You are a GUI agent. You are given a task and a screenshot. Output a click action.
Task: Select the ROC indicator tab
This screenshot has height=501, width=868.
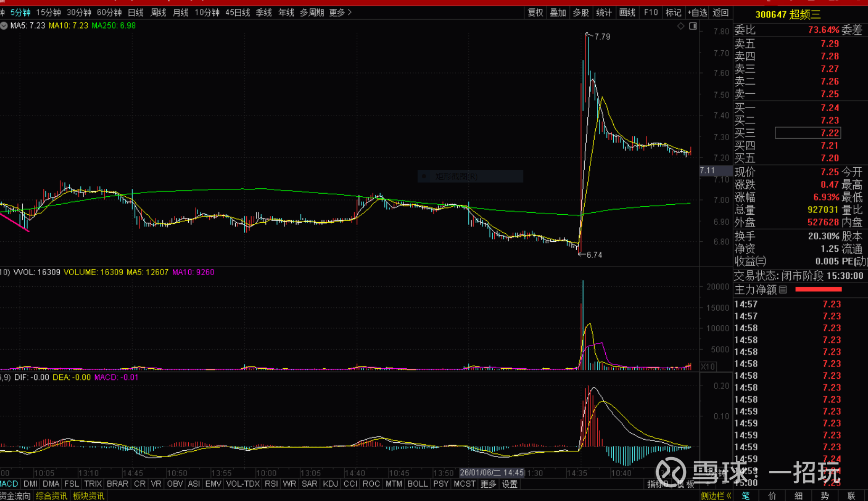371,484
